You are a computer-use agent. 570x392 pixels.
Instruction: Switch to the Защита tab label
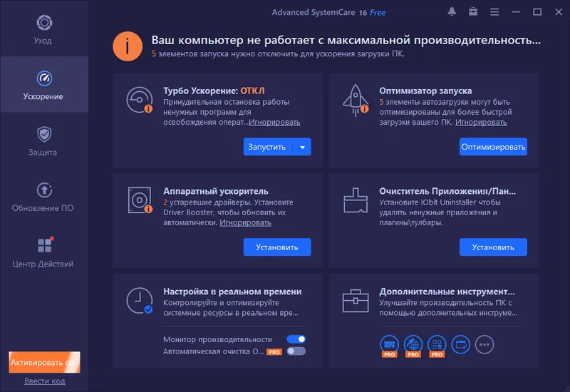pyautogui.click(x=43, y=152)
